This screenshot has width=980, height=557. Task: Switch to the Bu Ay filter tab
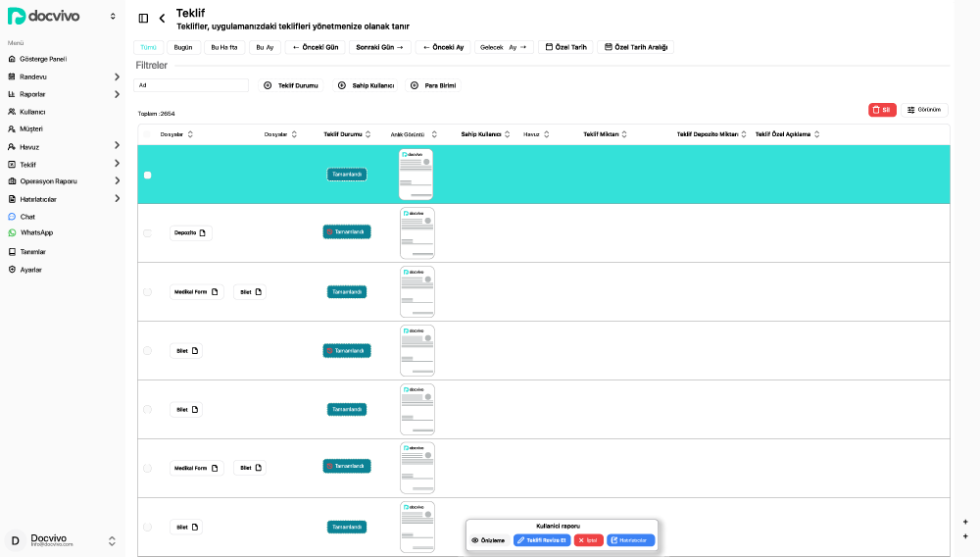pos(265,47)
